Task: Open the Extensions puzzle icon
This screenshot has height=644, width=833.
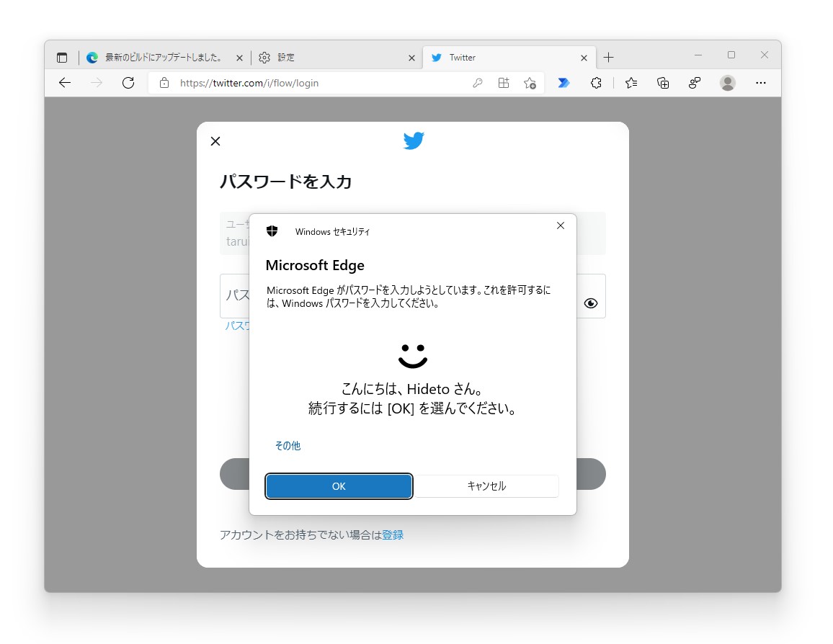Action: coord(596,83)
